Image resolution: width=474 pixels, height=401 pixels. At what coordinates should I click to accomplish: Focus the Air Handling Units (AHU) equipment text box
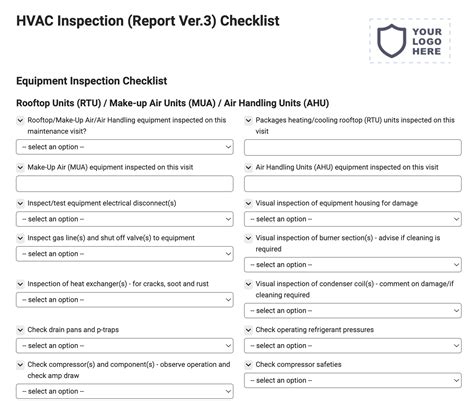[353, 184]
